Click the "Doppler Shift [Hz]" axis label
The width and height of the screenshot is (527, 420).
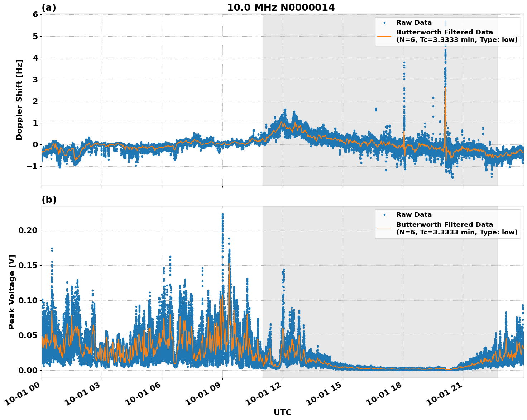click(19, 100)
